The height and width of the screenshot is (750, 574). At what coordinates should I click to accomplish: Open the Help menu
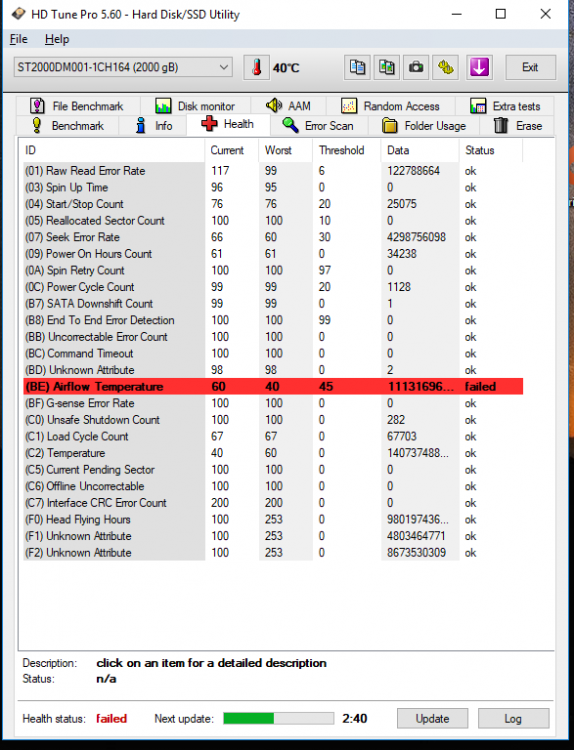[x=57, y=39]
